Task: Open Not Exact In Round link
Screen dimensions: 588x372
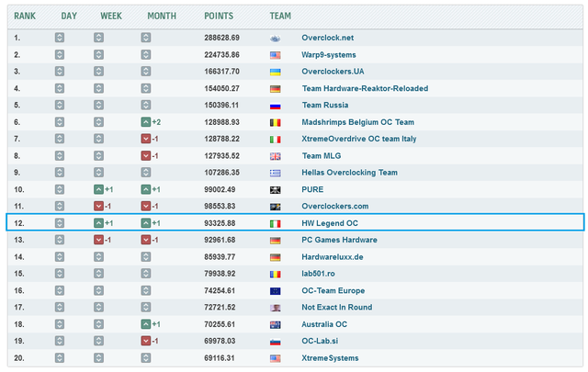Action: (x=337, y=307)
